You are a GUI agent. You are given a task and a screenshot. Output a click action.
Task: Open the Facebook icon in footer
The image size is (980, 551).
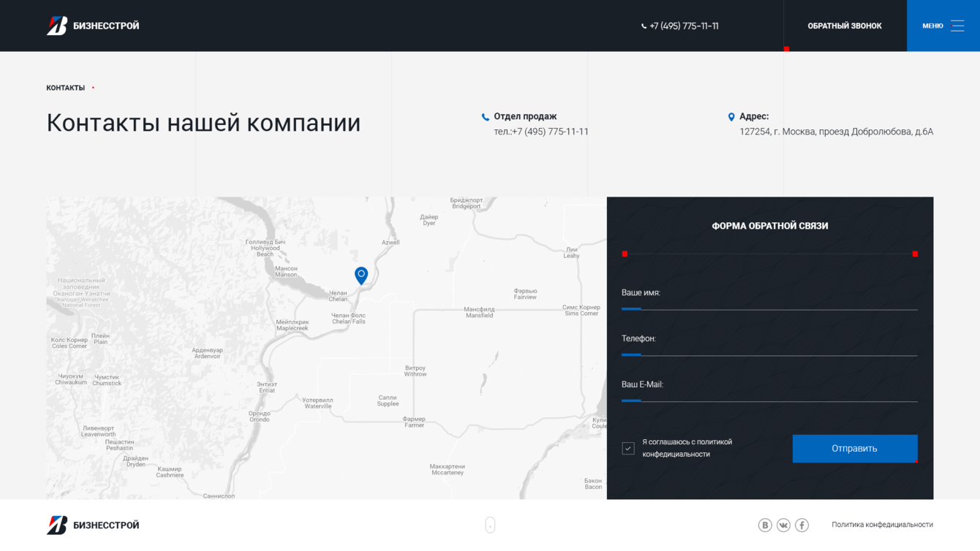[x=802, y=525]
